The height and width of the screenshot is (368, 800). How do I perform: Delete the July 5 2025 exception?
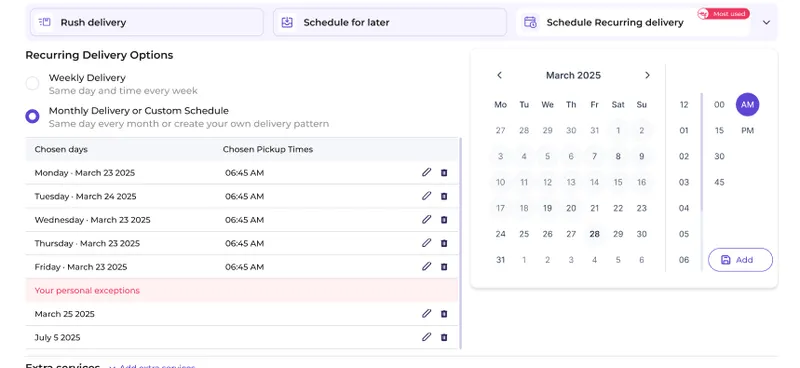pos(444,337)
